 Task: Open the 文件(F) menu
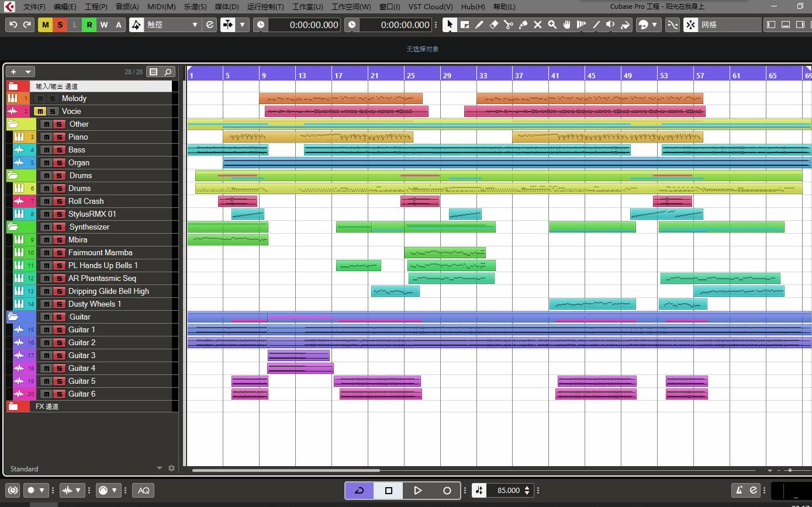click(x=34, y=6)
